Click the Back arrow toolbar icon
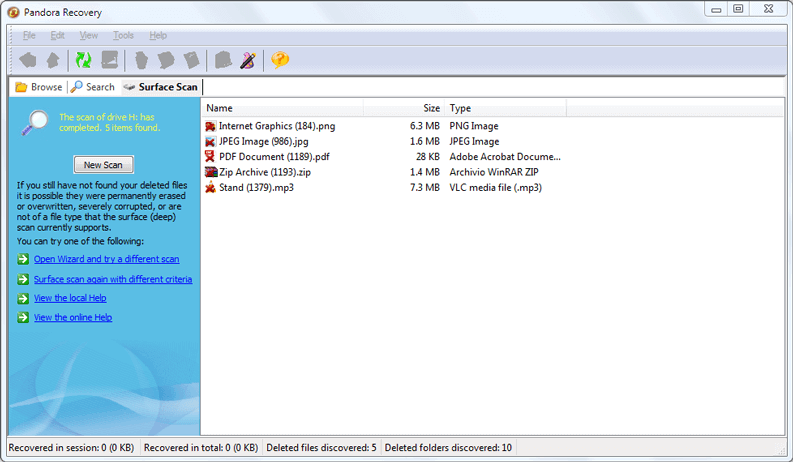 pos(28,60)
